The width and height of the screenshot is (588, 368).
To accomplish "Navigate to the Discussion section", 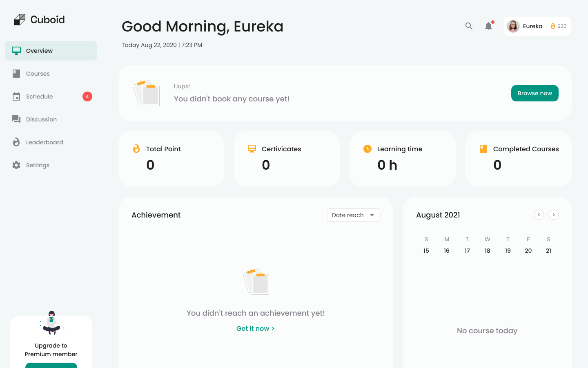I will pos(41,119).
